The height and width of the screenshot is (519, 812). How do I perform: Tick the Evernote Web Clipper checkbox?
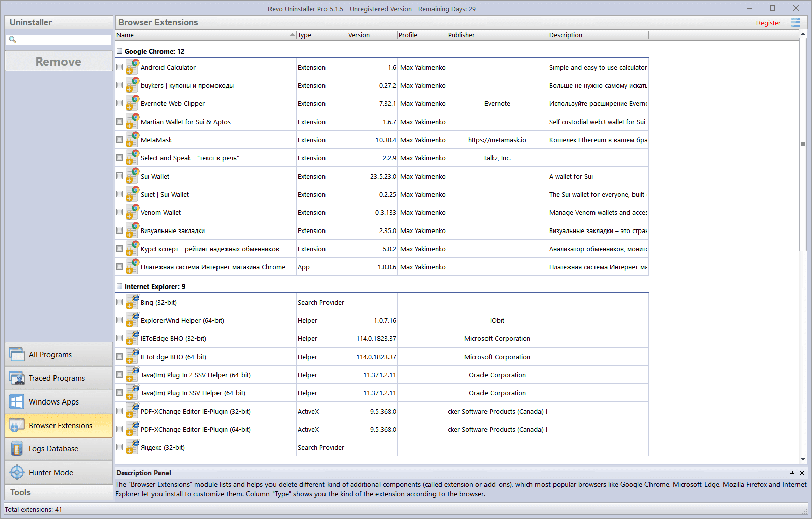point(120,103)
